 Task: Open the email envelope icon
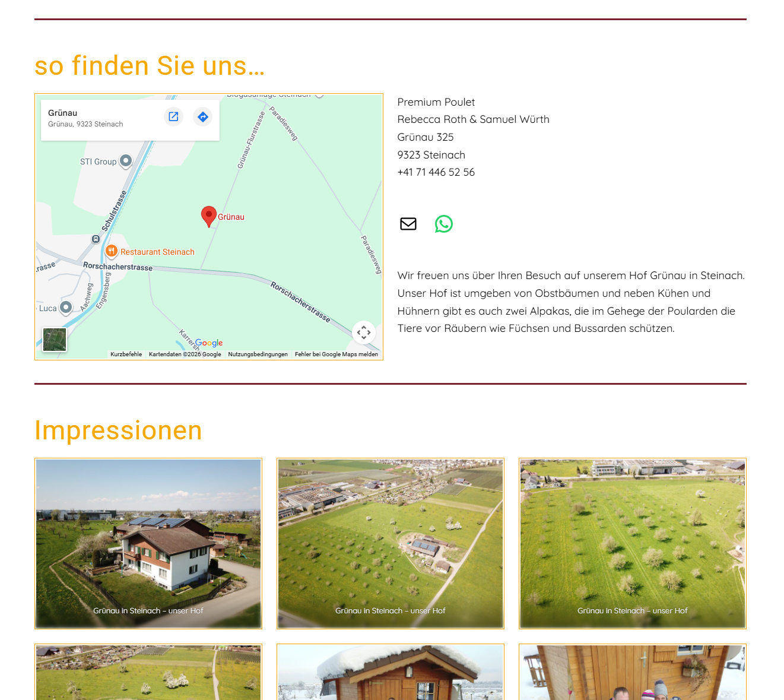408,224
